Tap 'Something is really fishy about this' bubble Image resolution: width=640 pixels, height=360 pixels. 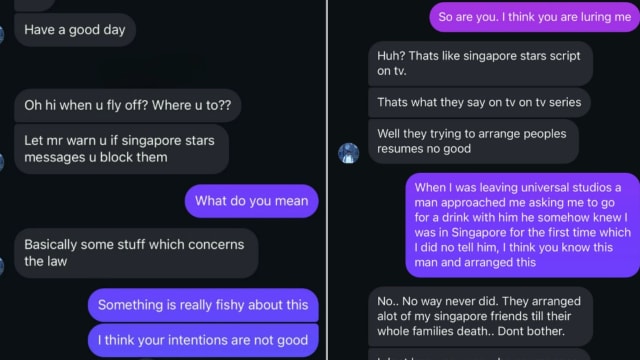(x=203, y=305)
